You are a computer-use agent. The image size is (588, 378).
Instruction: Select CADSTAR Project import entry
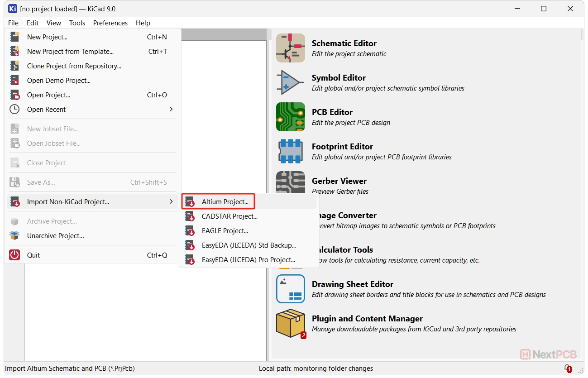point(229,216)
